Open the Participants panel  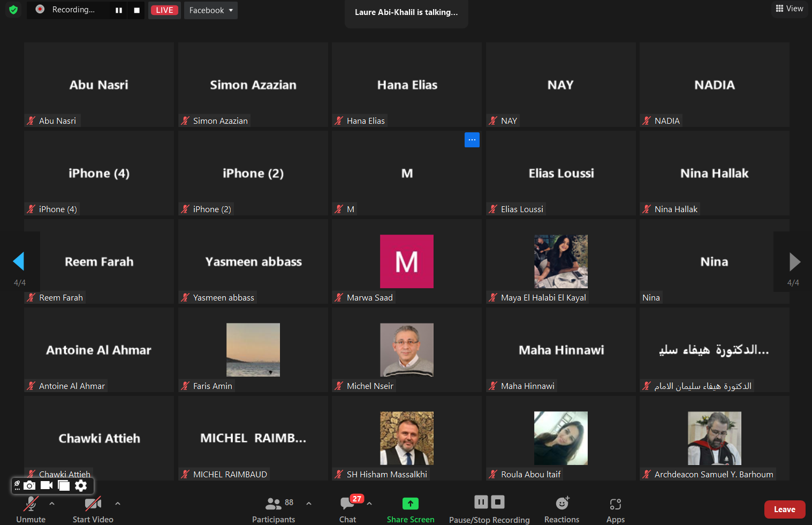tap(274, 509)
